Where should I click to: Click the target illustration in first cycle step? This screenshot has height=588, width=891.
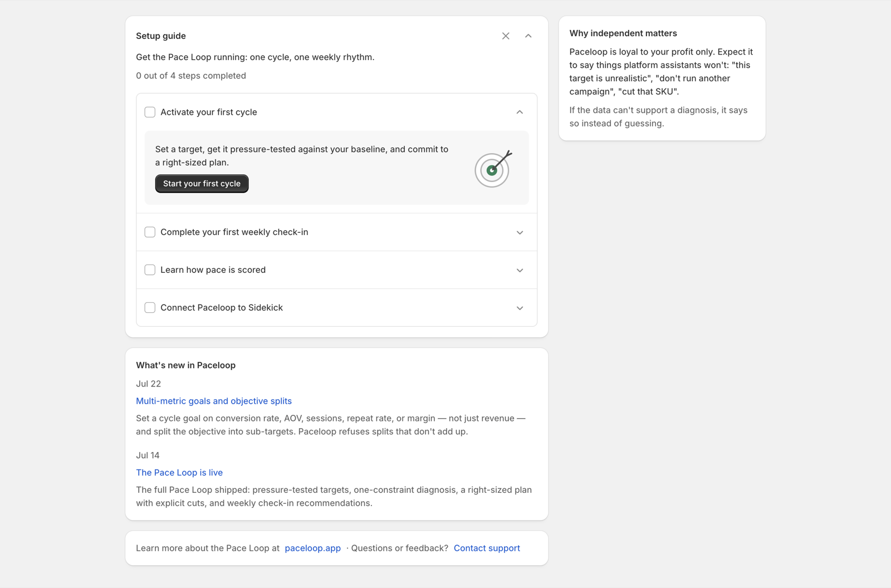point(493,168)
